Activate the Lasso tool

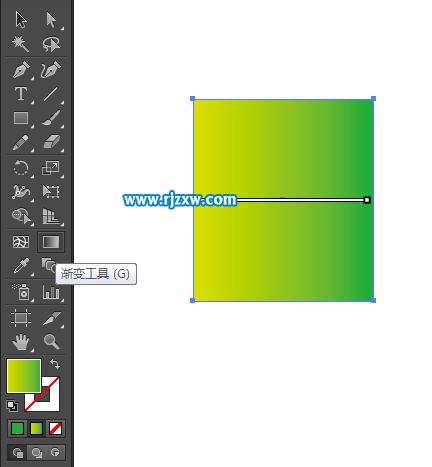click(51, 44)
